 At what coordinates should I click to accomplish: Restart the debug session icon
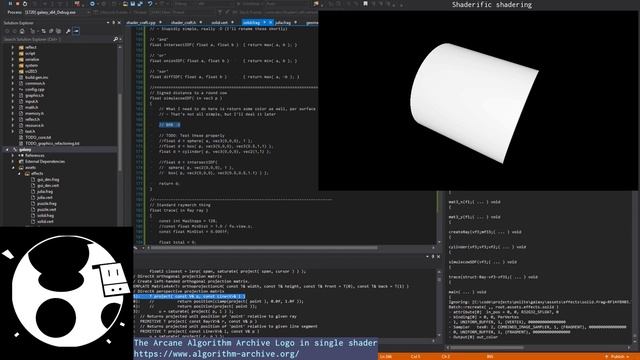[25, 4]
